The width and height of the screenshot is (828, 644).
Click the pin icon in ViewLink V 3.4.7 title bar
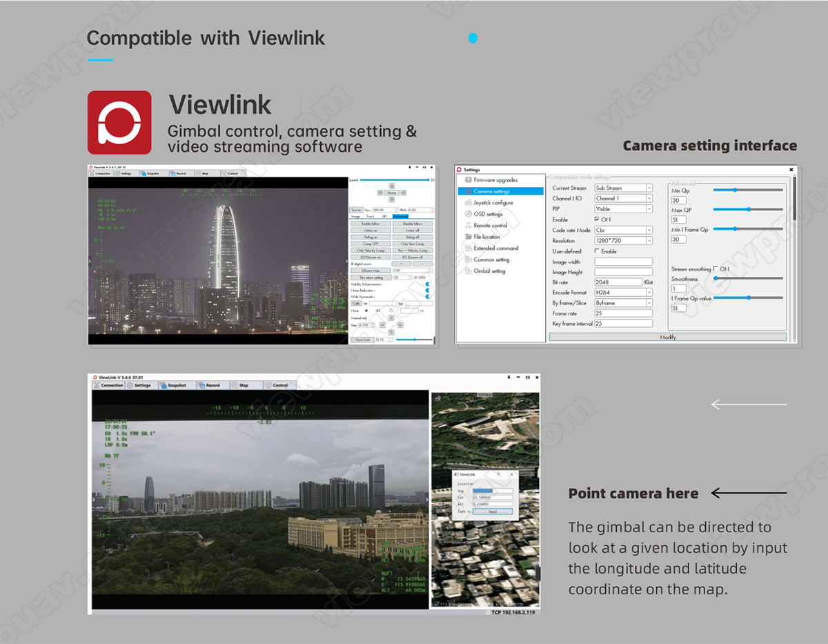(410, 167)
